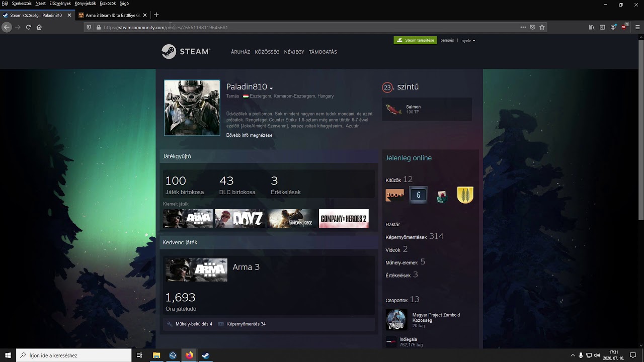Open Eszközök tools menu
This screenshot has height=362, width=644.
pyautogui.click(x=108, y=4)
